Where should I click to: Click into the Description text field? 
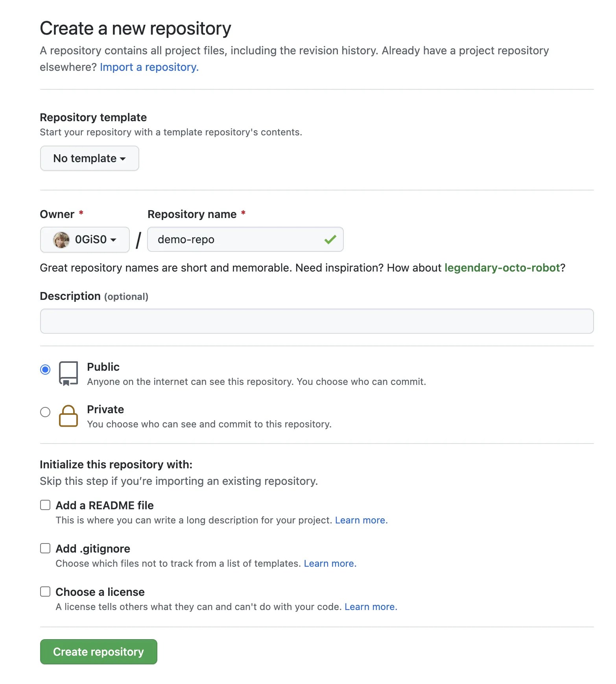[x=317, y=321]
